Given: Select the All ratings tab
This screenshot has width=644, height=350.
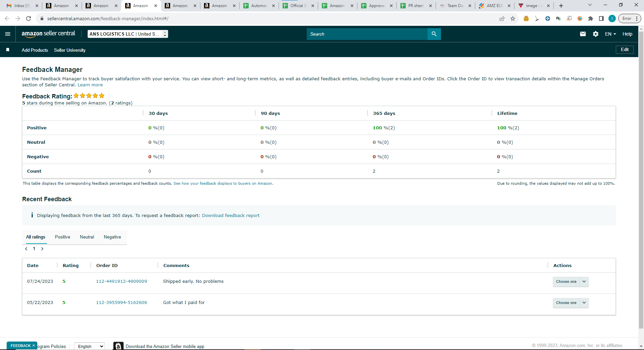Looking at the screenshot, I should (36, 237).
